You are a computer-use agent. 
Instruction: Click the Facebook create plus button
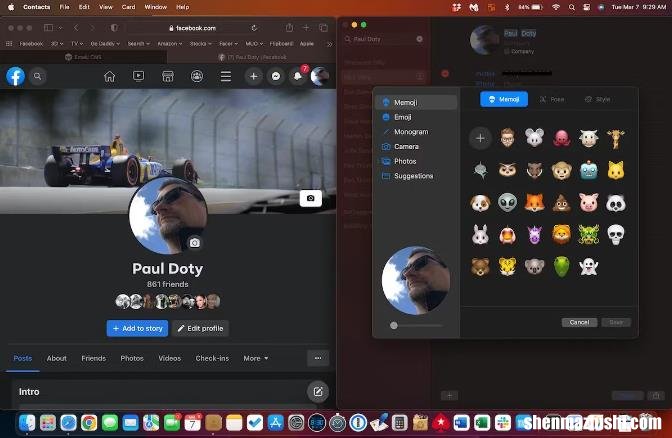[254, 76]
